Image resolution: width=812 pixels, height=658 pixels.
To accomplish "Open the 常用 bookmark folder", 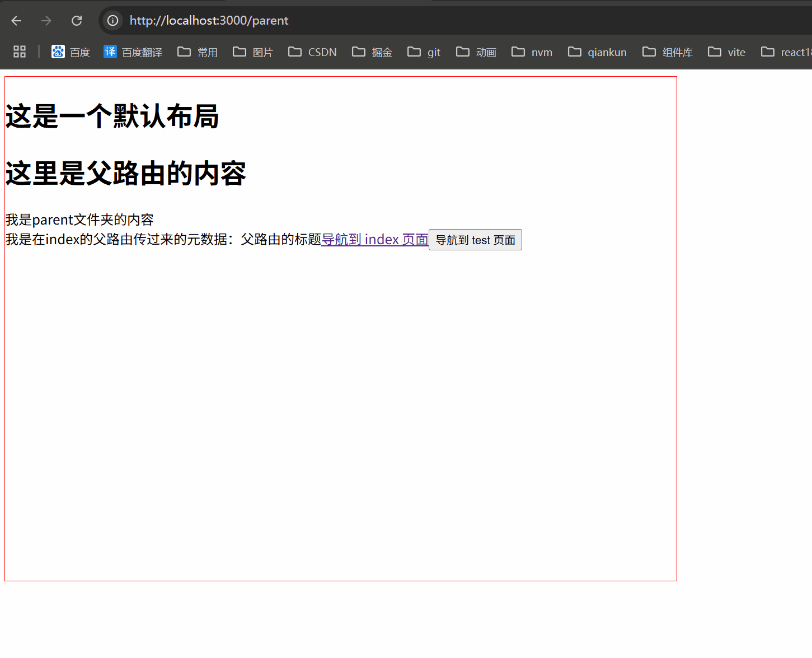I will tap(198, 52).
